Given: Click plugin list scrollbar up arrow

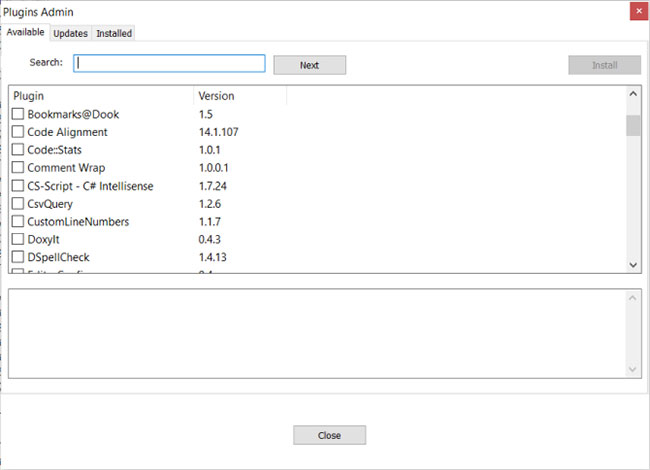Looking at the screenshot, I should (633, 94).
